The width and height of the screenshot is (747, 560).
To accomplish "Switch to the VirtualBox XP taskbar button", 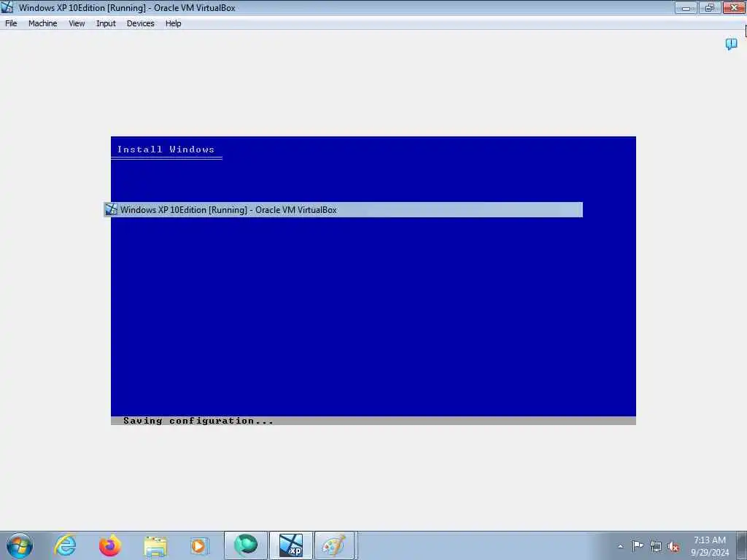I will click(x=291, y=545).
